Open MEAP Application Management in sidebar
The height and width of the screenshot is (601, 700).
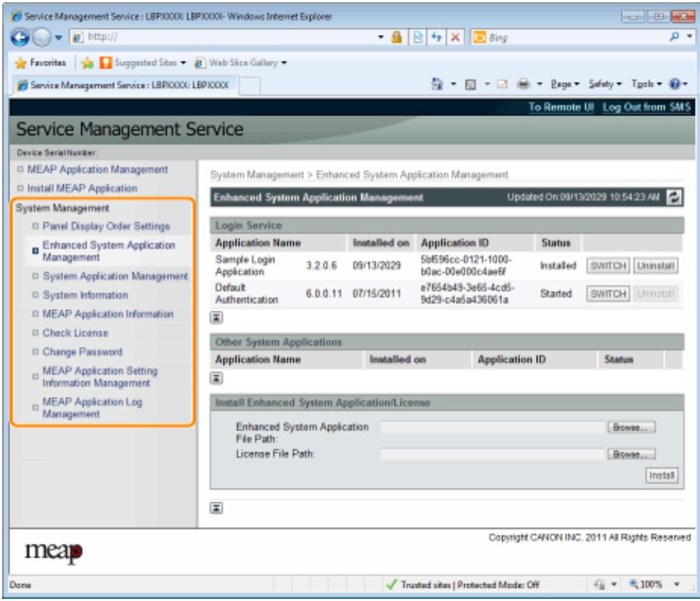click(x=97, y=170)
